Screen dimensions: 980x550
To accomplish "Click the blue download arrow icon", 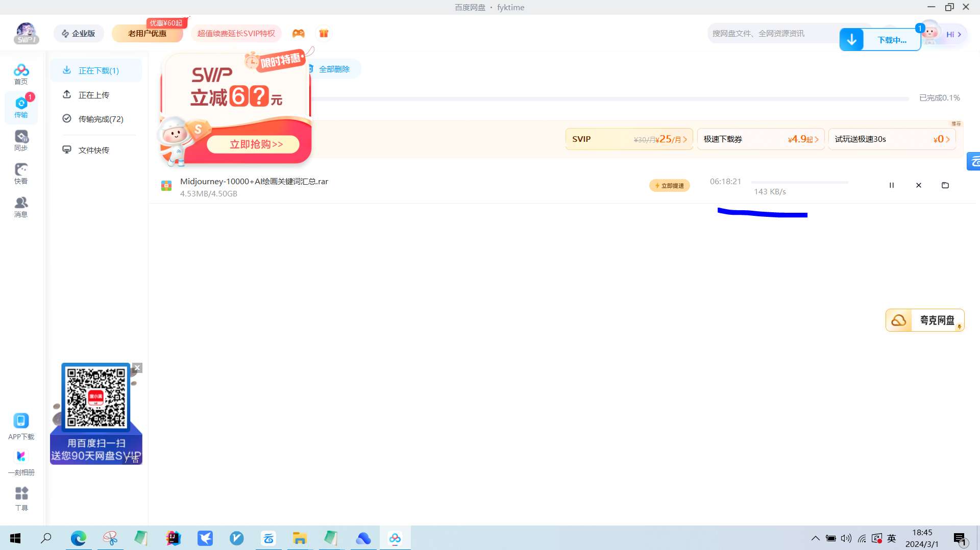I will (852, 40).
